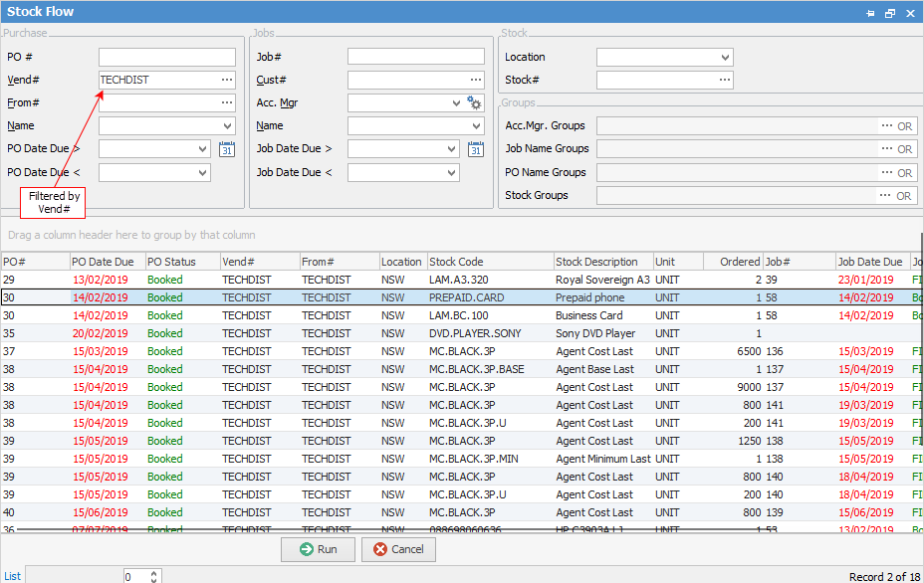Image resolution: width=924 pixels, height=583 pixels.
Task: Open the Stock# ellipsis lookup
Action: (x=724, y=80)
